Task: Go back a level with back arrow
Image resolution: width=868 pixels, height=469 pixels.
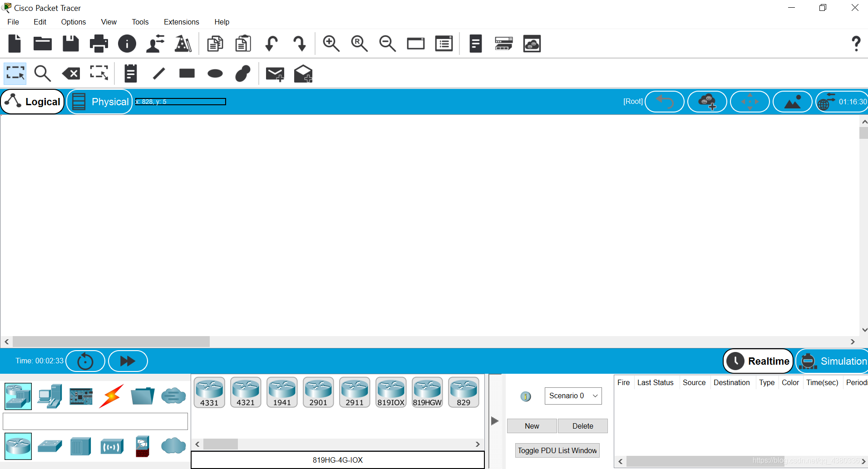Action: tap(665, 102)
